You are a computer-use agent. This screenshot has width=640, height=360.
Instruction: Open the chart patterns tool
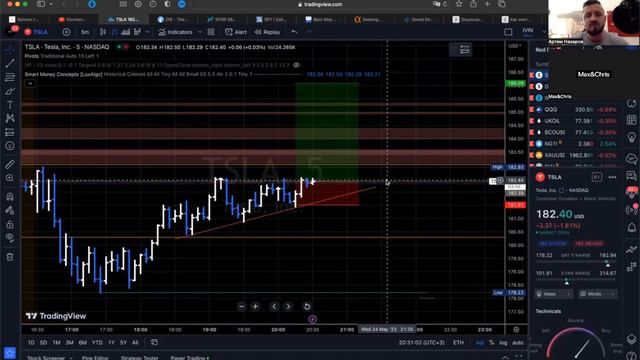(x=10, y=118)
